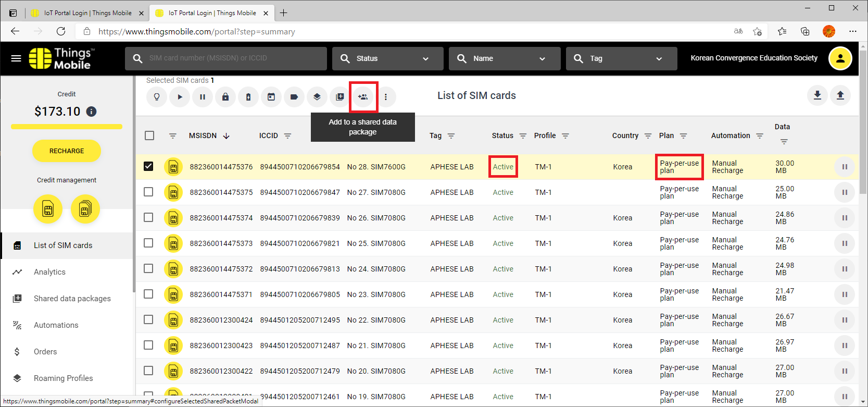Focus the SIM card number search field
The width and height of the screenshot is (868, 407).
pos(226,58)
